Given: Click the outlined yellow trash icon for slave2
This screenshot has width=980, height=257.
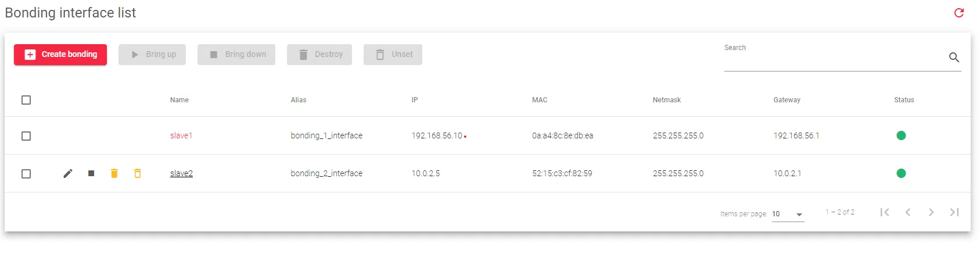Looking at the screenshot, I should 138,173.
